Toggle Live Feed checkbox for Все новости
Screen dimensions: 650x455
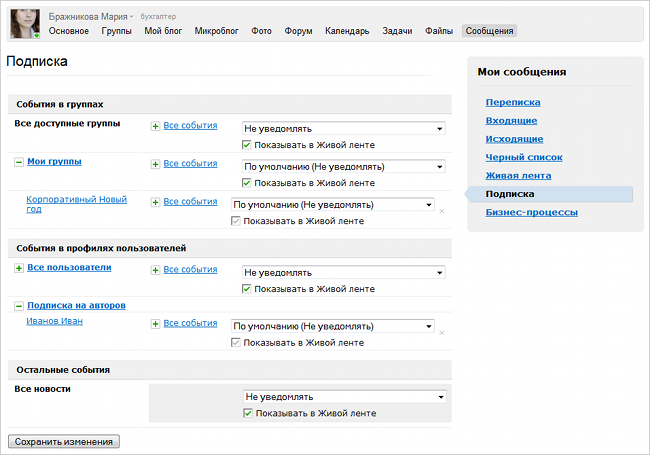click(247, 413)
